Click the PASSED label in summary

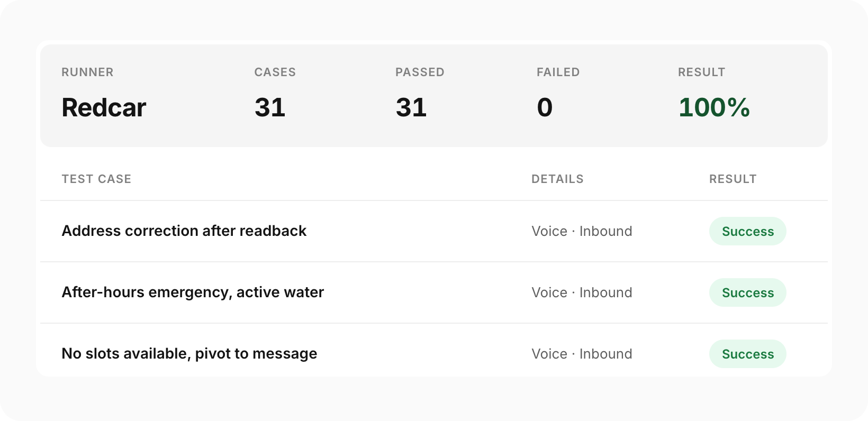[420, 72]
